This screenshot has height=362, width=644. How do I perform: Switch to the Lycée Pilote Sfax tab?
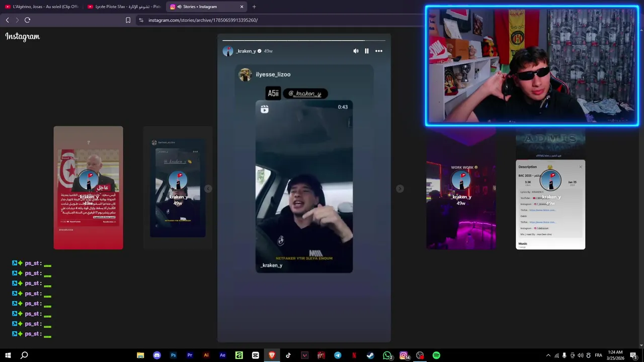tap(124, 7)
